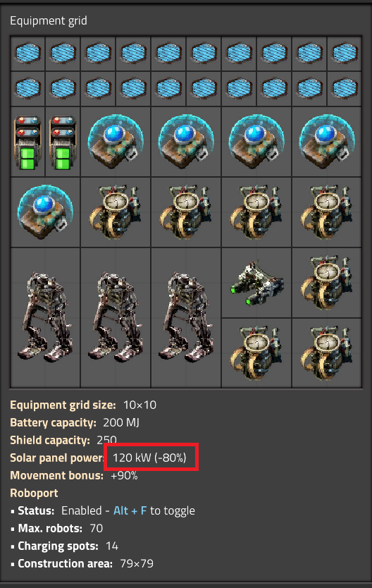Click the Equipment grid title
The width and height of the screenshot is (372, 588).
(49, 20)
